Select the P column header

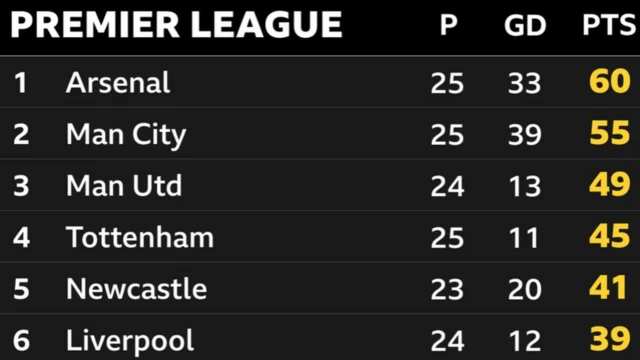coord(448,25)
